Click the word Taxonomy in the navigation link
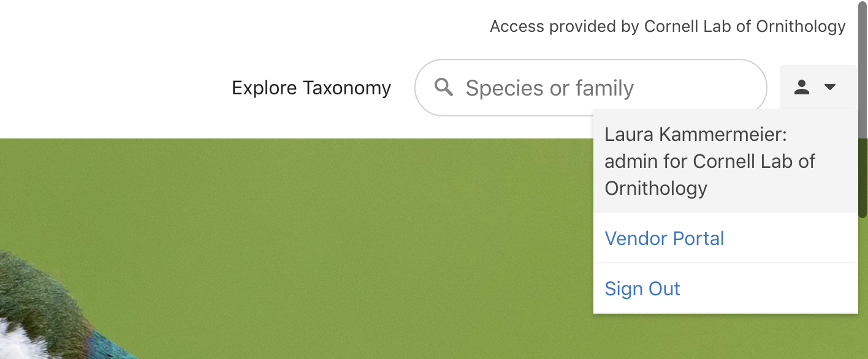868x359 pixels. 347,88
